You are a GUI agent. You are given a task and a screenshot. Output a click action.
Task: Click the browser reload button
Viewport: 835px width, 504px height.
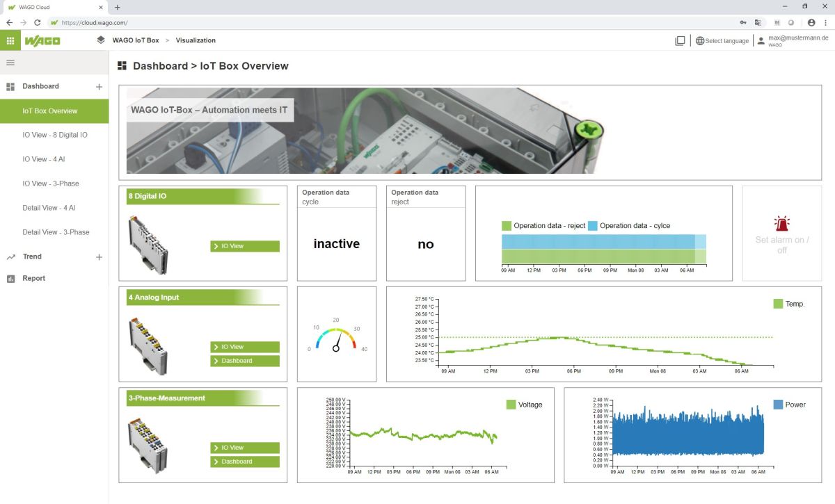coord(38,22)
